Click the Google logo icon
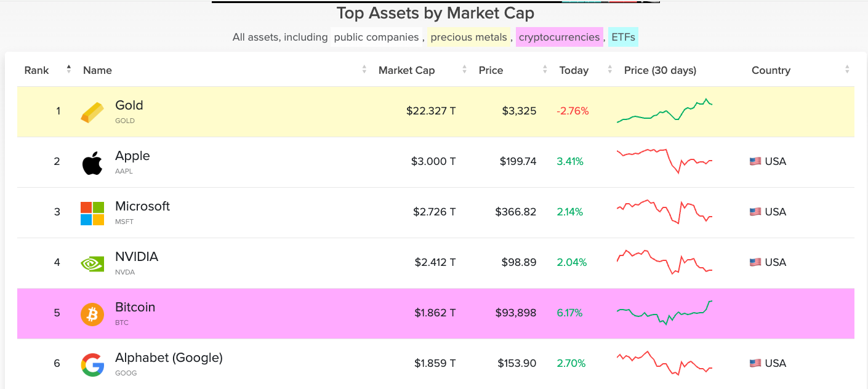 pos(92,364)
